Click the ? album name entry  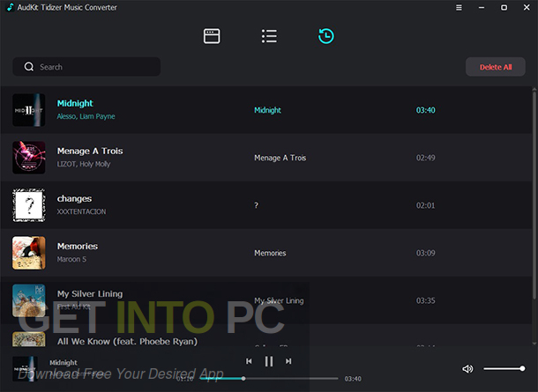(x=256, y=205)
